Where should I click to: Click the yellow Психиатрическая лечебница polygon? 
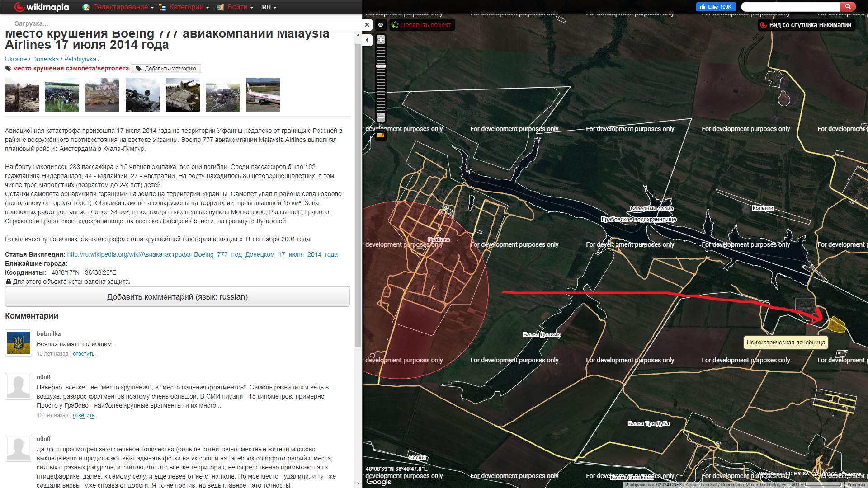(836, 324)
